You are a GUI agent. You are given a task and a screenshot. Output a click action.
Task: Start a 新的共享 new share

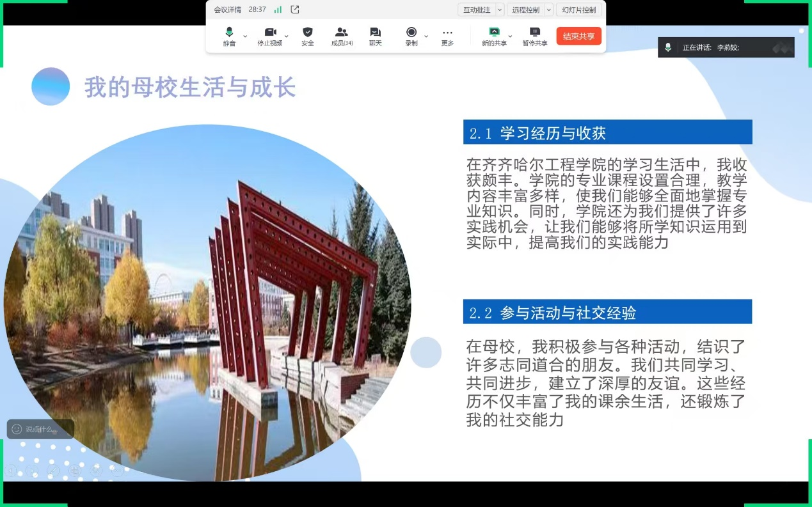[493, 36]
